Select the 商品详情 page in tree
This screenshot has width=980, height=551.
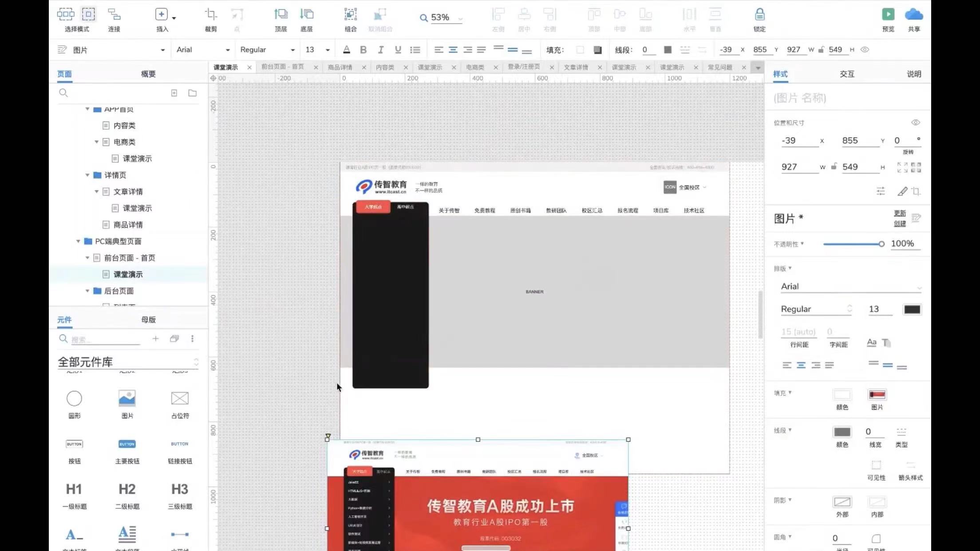point(128,225)
